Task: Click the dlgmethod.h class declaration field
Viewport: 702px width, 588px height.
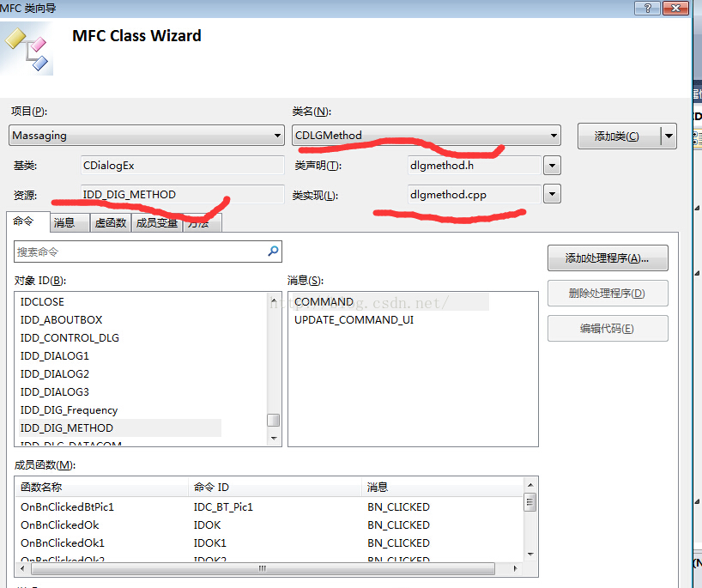Action: pos(475,166)
